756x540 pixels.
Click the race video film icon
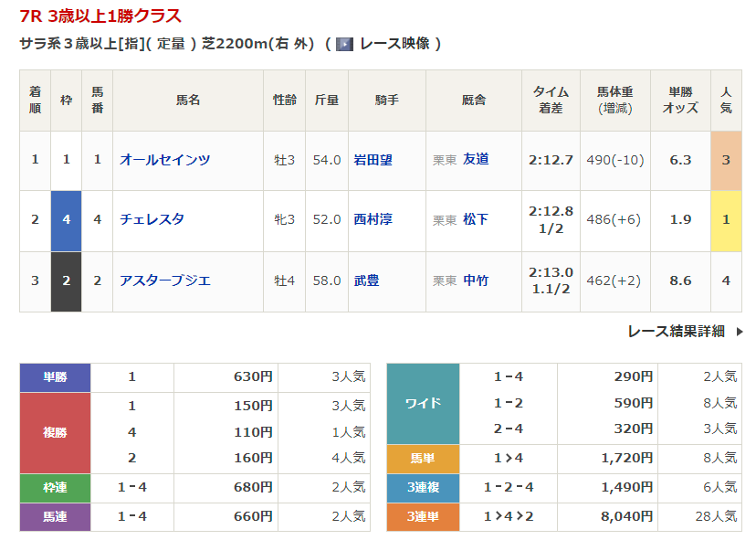point(344,44)
